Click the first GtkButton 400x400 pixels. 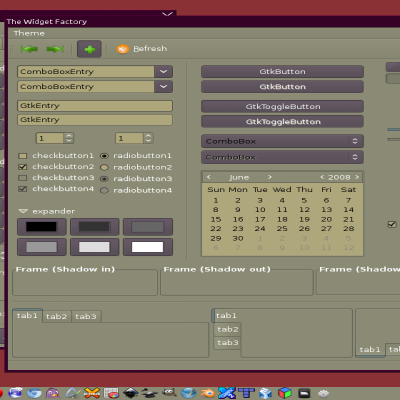282,72
